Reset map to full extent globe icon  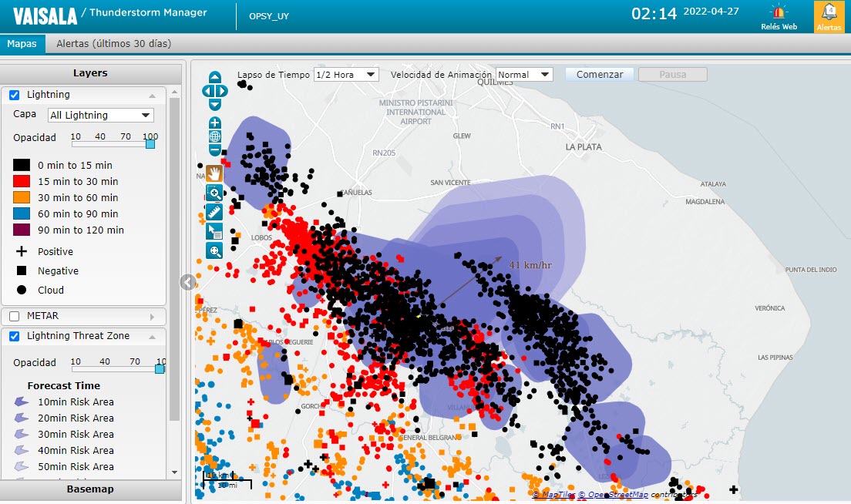[x=215, y=136]
